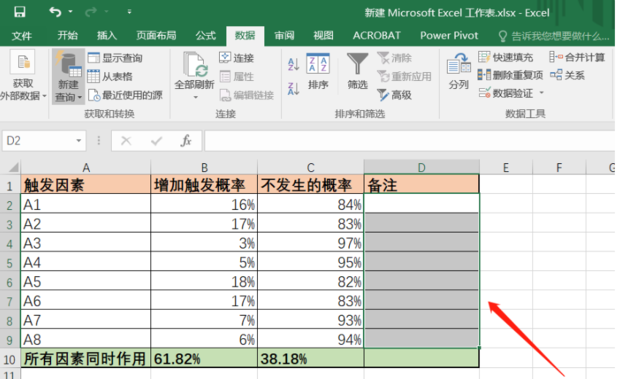The image size is (620, 379).
Task: Click the Select All corner triangle
Action: point(12,168)
